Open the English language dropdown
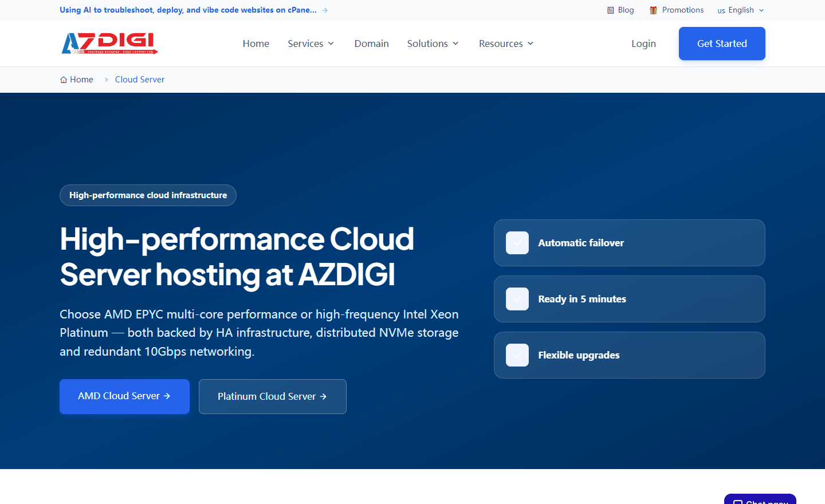825x504 pixels. [x=741, y=10]
